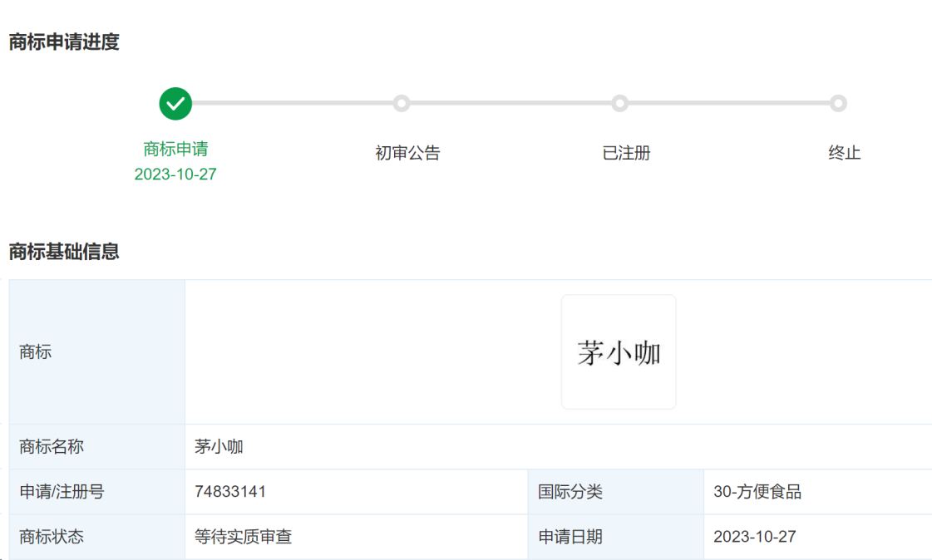Viewport: 932px width, 560px height.
Task: Select the 初审公告 step label
Action: click(407, 153)
